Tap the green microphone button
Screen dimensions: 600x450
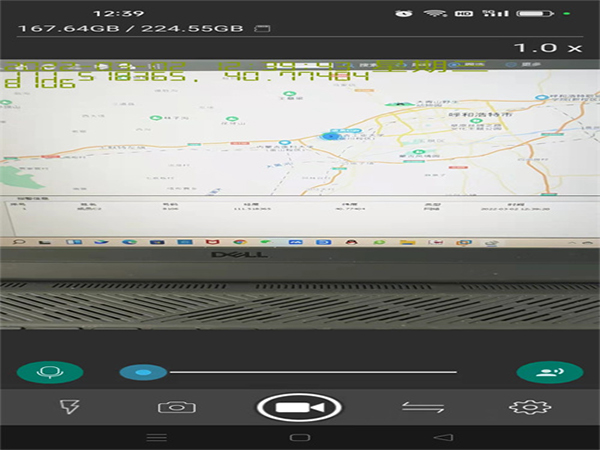click(49, 372)
